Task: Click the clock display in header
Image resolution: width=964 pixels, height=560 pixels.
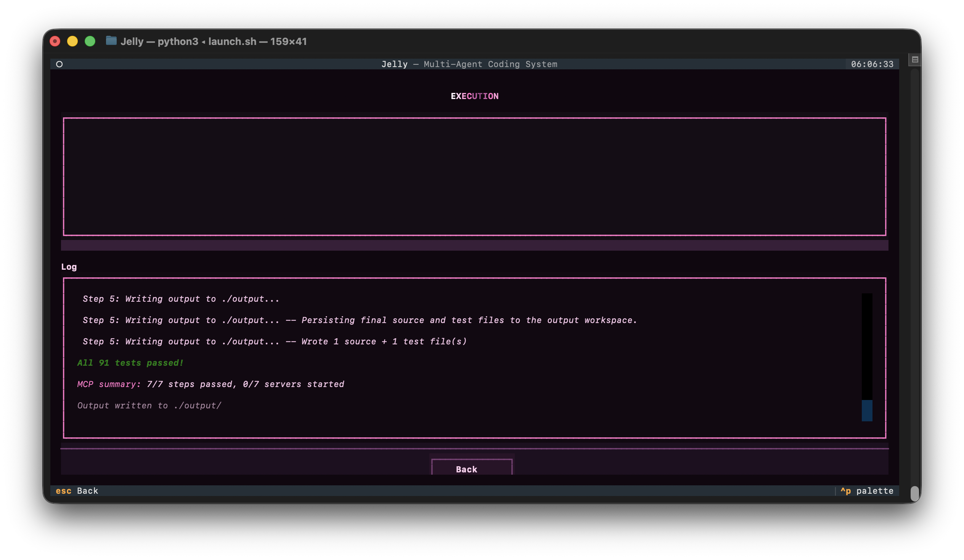Action: (872, 64)
